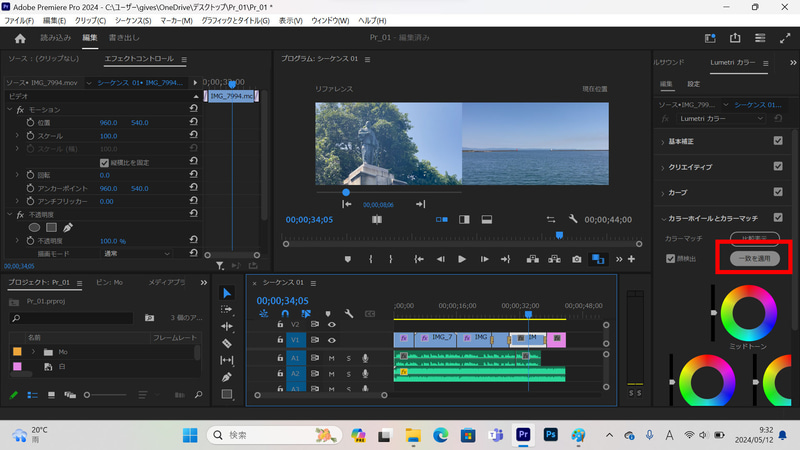The width and height of the screenshot is (800, 450).
Task: Select the Pen tool in timeline toolbar
Action: coord(227,377)
